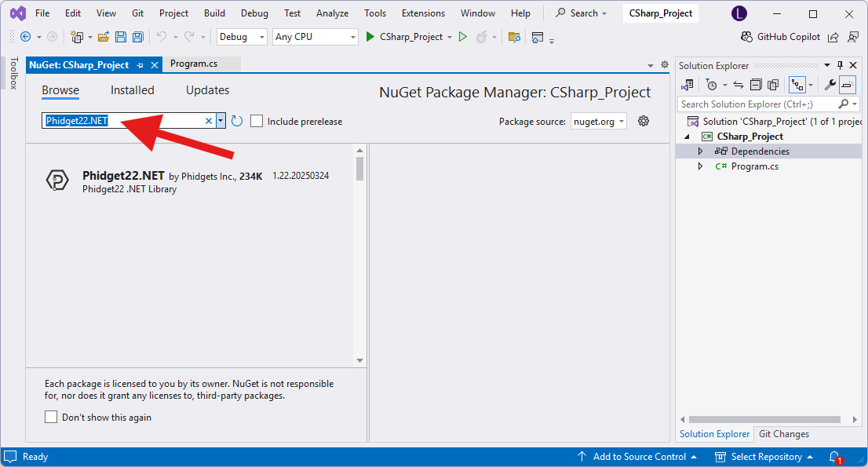Refresh the NuGet package search results
The height and width of the screenshot is (467, 868).
[x=237, y=121]
